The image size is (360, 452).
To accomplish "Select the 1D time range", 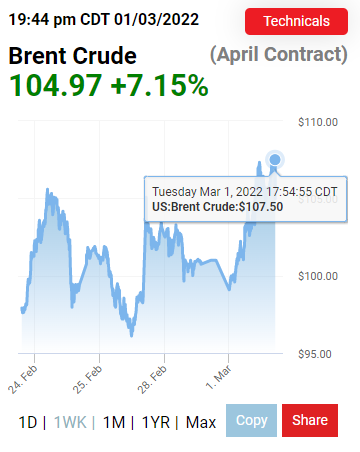I will click(x=28, y=422).
